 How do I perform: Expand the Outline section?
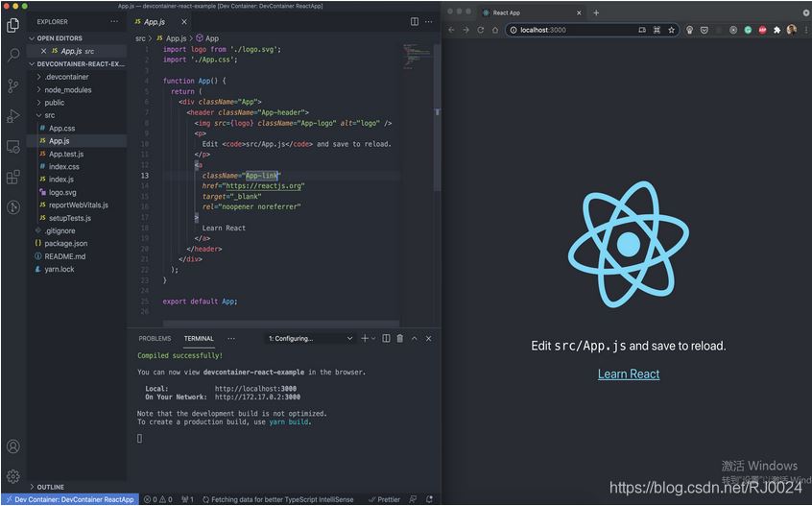point(50,487)
